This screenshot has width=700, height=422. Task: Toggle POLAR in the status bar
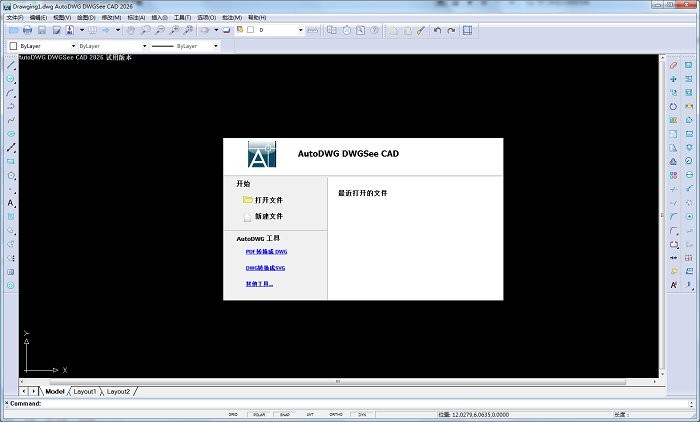(259, 414)
